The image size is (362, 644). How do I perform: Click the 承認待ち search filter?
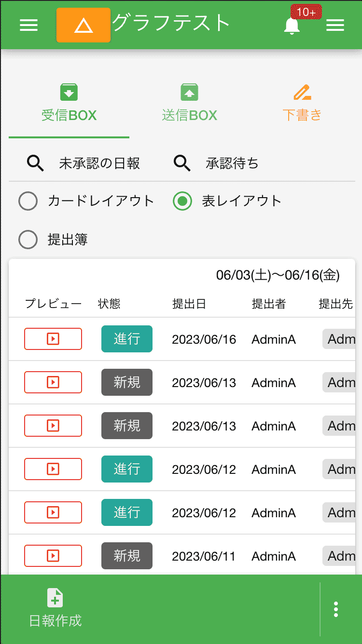[x=232, y=164]
